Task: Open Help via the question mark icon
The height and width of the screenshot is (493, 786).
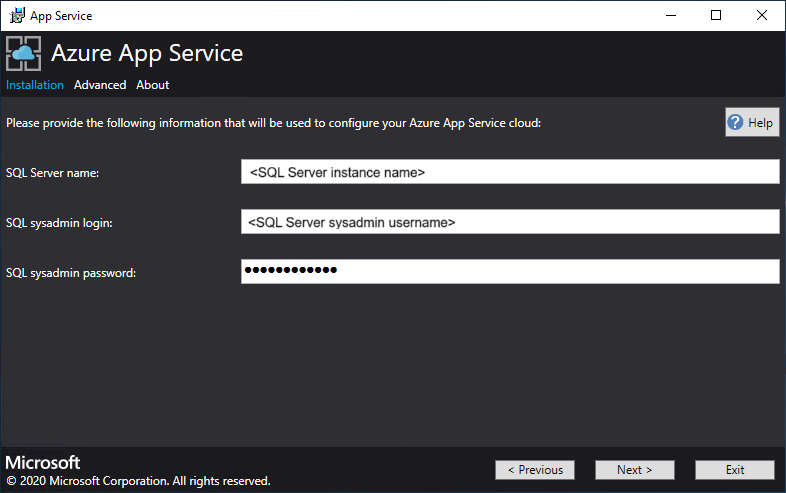Action: coord(736,123)
